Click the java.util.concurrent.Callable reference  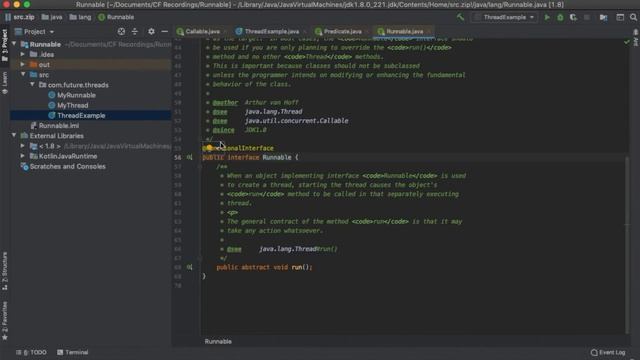pos(296,120)
